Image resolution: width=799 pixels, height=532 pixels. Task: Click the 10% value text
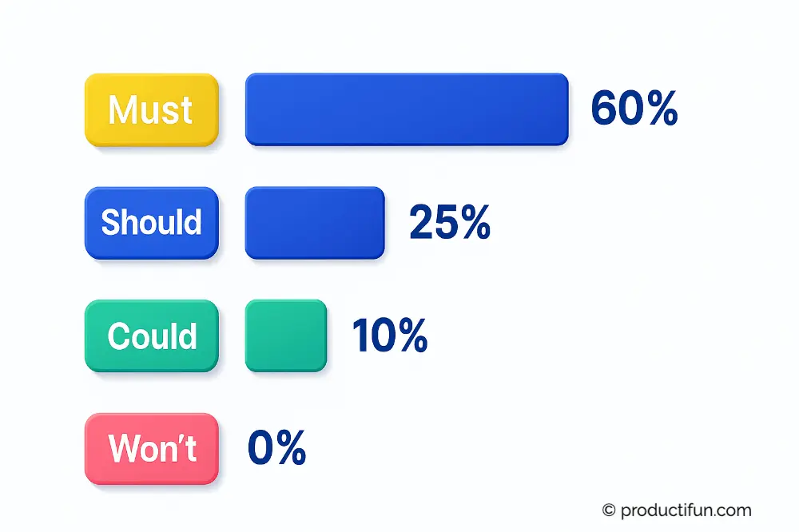point(390,335)
